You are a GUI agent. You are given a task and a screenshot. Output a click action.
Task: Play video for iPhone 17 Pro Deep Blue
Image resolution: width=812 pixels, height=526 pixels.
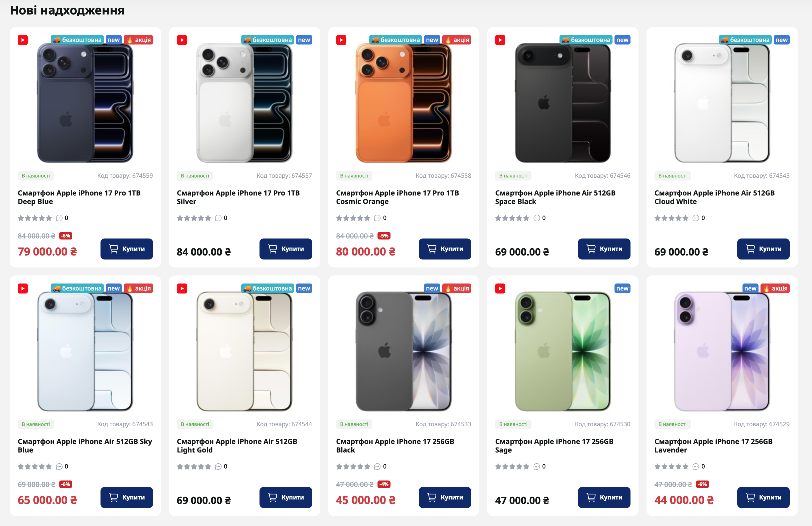pyautogui.click(x=23, y=40)
